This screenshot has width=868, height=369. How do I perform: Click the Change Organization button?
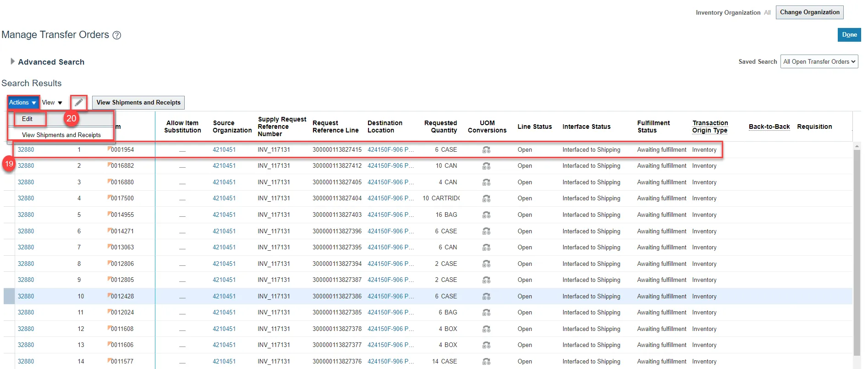809,12
